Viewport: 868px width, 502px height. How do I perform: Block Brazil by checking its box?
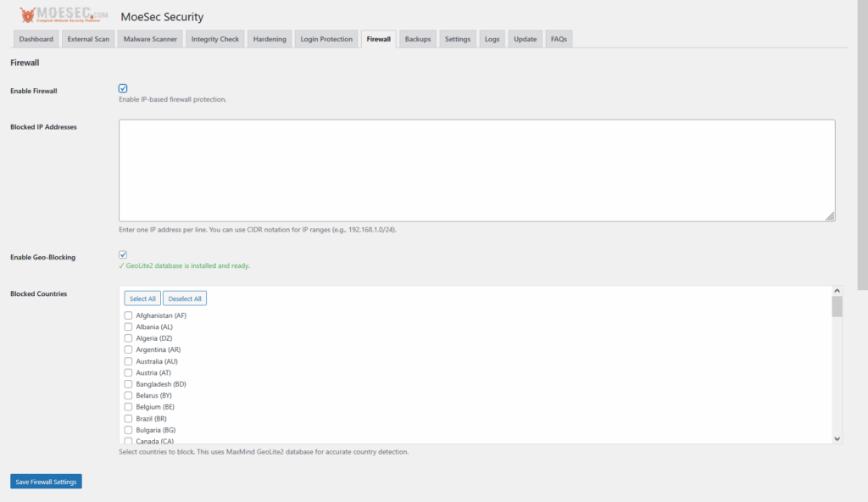point(128,418)
